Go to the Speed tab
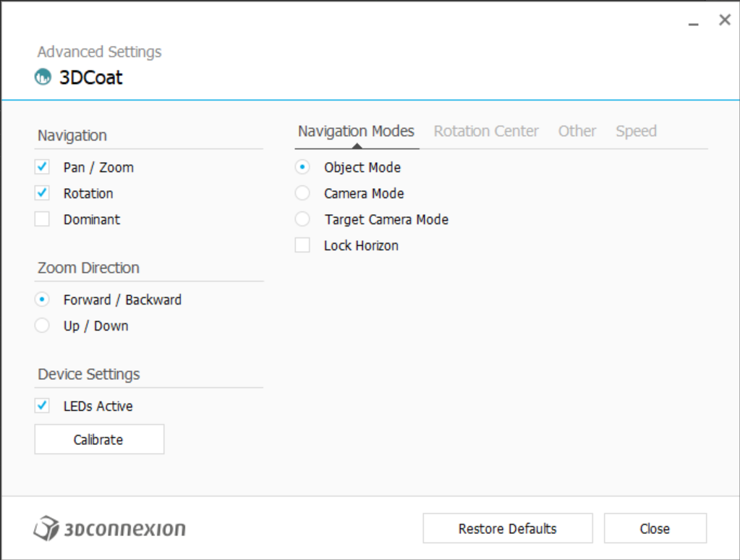 pos(636,131)
